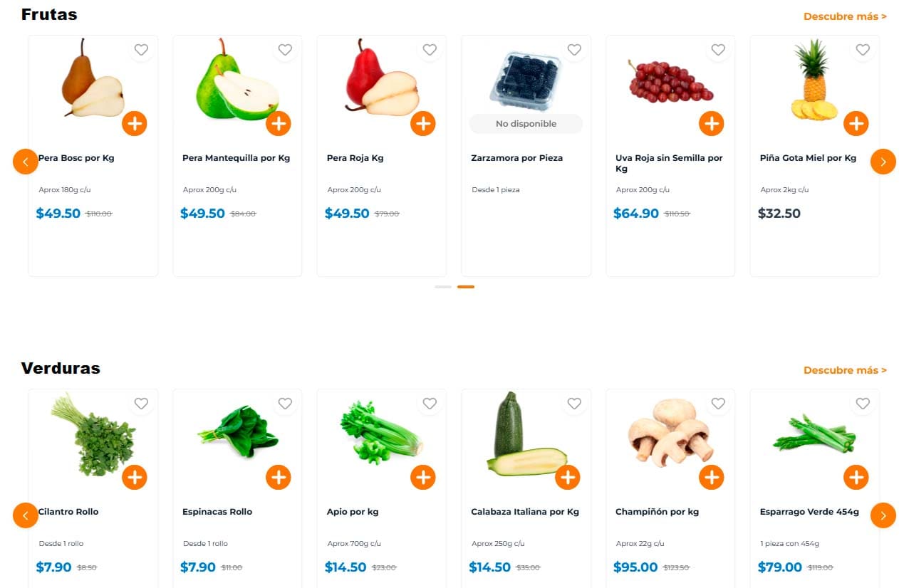Add Esparrago Verde 454g to cart

tap(856, 477)
